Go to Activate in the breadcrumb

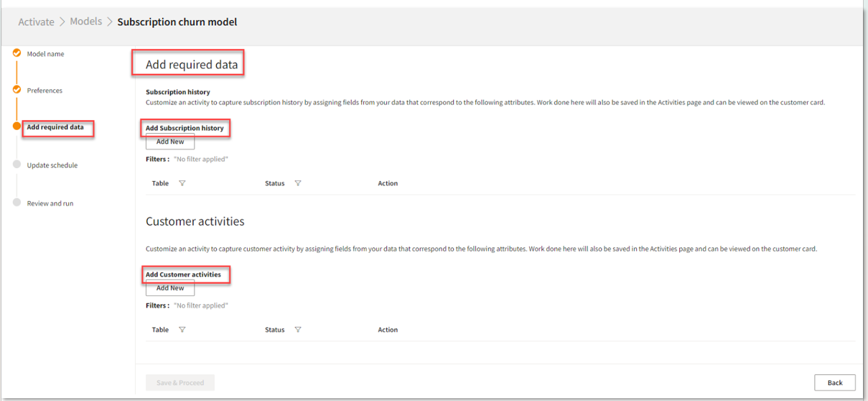(x=36, y=22)
